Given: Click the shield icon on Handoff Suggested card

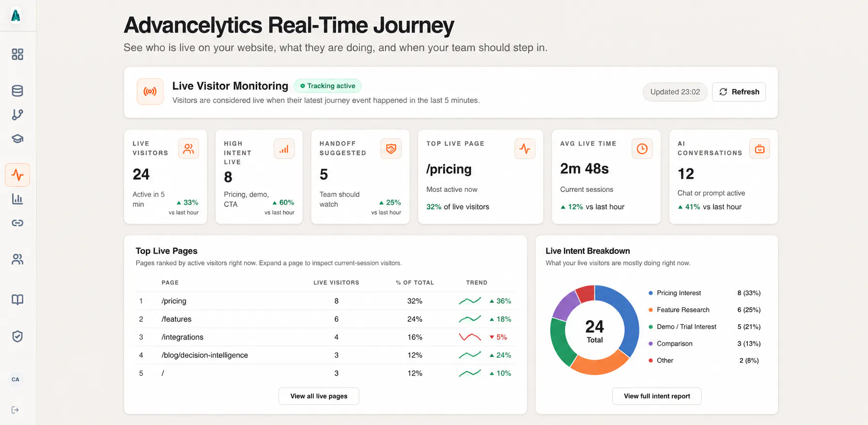Looking at the screenshot, I should click(391, 149).
